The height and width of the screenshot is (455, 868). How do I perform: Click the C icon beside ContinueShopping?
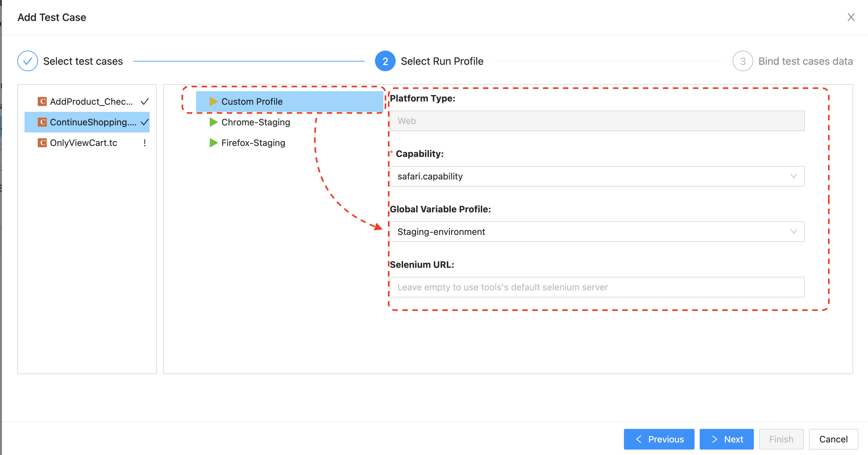pos(42,122)
